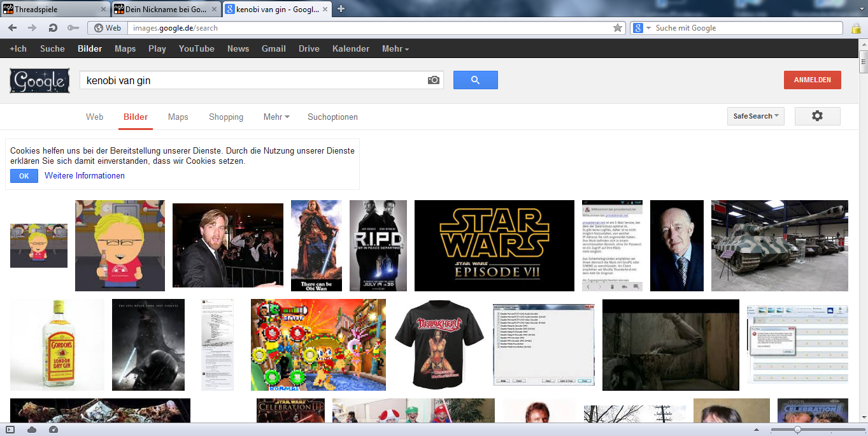Close the Threadspiele tab
The image size is (868, 436).
(x=104, y=10)
